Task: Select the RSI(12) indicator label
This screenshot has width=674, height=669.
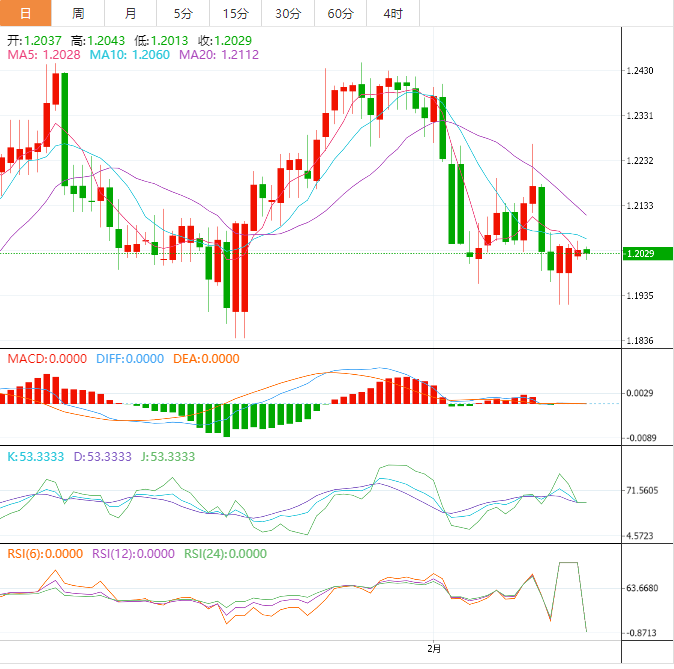Action: [x=134, y=553]
